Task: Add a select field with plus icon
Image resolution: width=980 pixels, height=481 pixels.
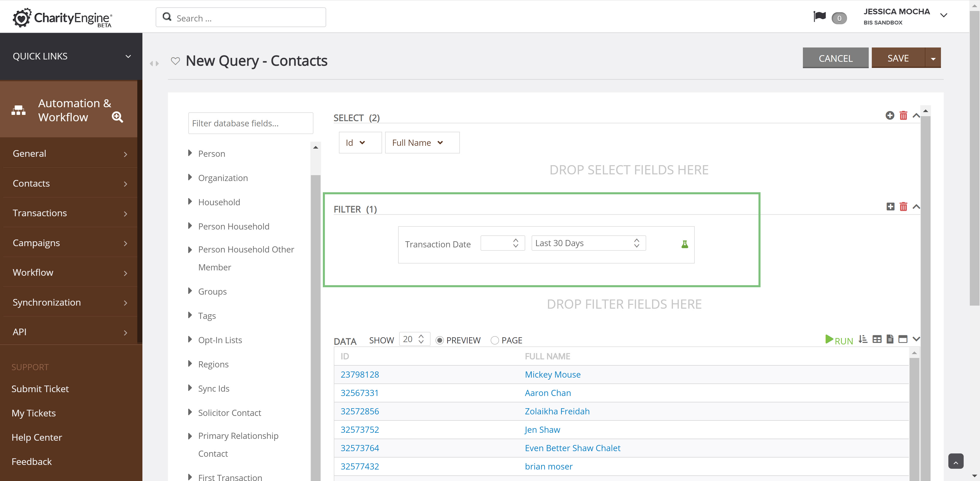Action: (890, 115)
